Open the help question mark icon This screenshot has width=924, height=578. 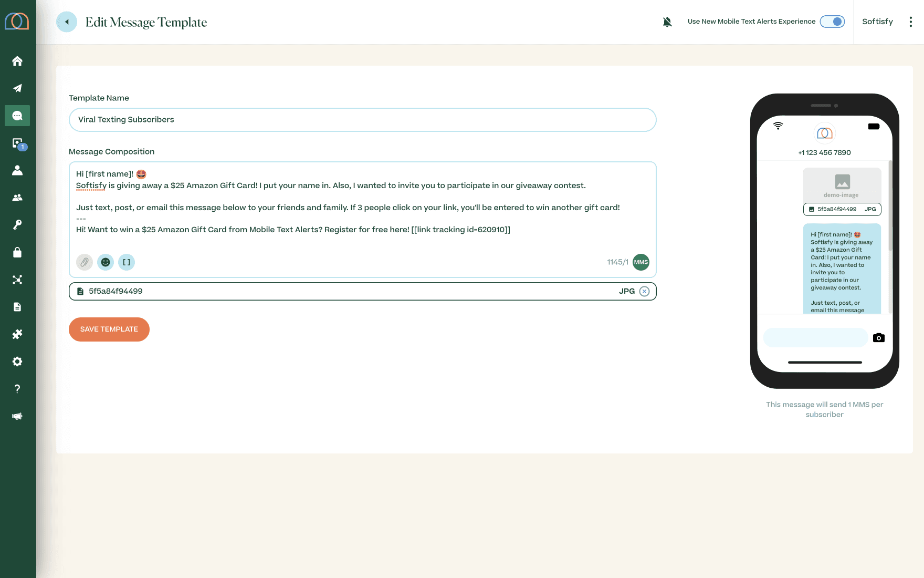tap(17, 389)
